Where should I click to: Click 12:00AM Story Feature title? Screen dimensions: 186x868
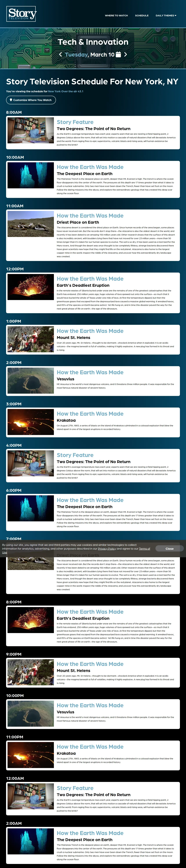point(75,788)
